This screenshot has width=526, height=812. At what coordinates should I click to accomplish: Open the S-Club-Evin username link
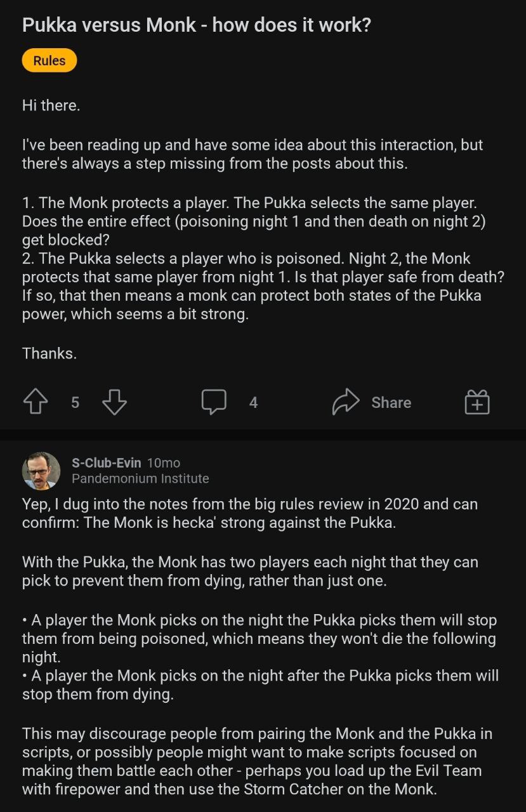106,462
